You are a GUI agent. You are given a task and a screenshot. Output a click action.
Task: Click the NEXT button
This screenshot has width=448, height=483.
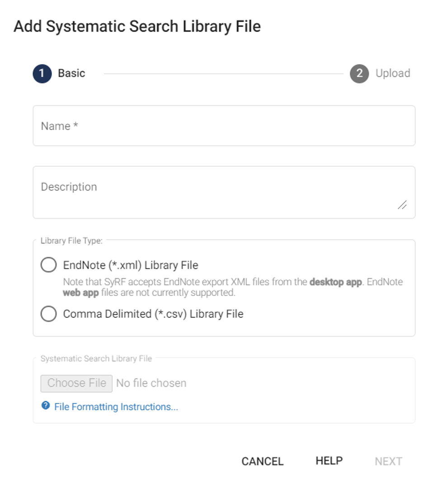pos(388,461)
